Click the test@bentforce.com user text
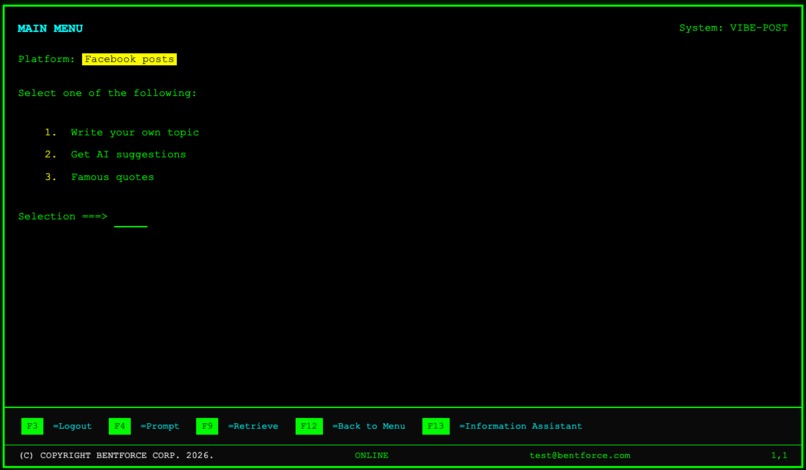 pos(579,456)
